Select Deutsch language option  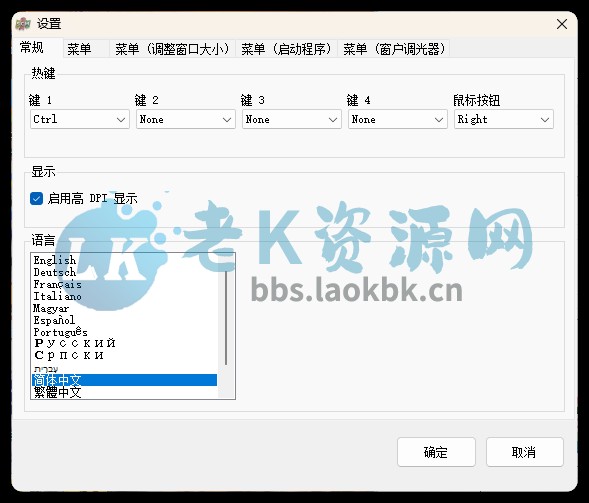(54, 272)
